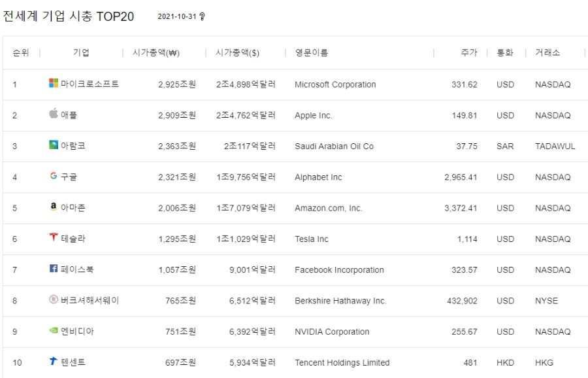
Task: Click the help question mark beside the date
Action: [202, 16]
